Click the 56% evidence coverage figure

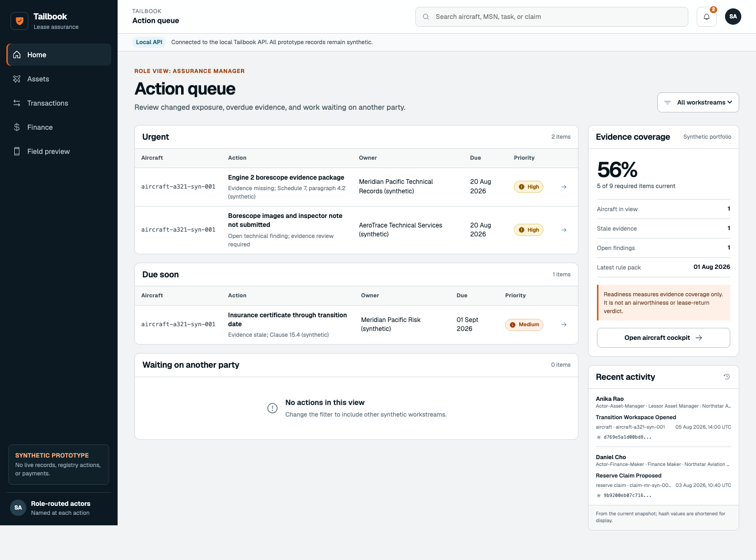coord(617,170)
